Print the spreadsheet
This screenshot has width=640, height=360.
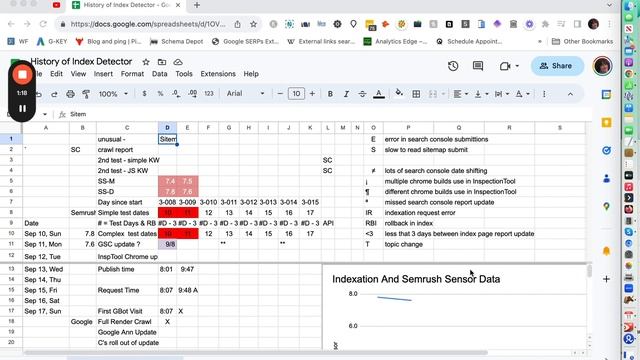(70, 94)
